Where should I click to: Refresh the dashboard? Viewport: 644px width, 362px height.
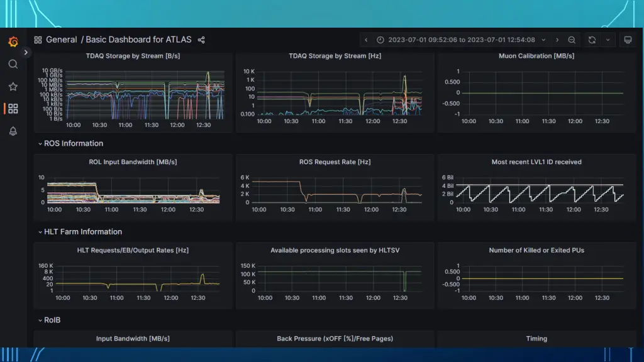point(592,40)
